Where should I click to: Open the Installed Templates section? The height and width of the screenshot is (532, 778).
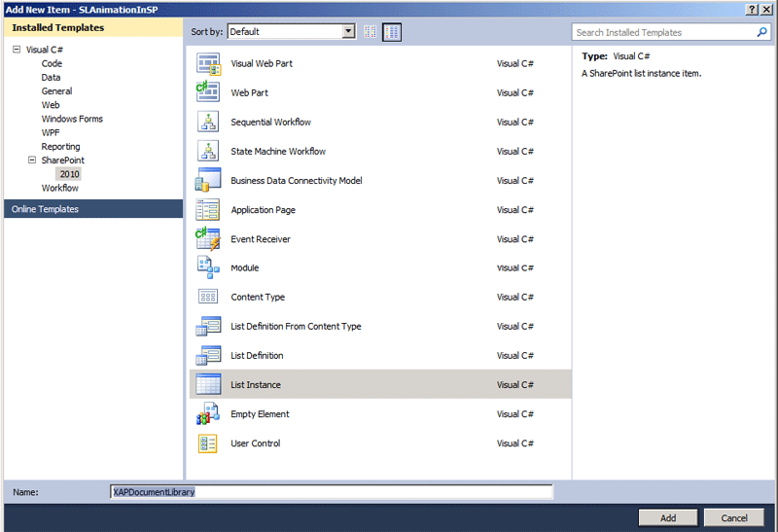(x=93, y=28)
